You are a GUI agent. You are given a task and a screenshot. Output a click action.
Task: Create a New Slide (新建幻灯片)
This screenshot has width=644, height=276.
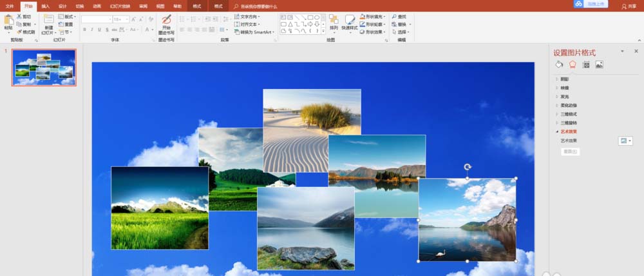(49, 25)
